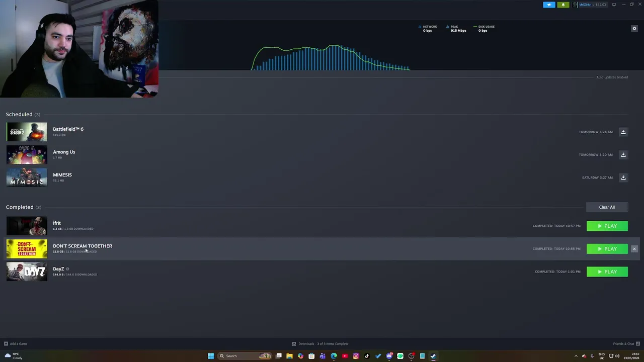
Task: Remove DON'T SCREAM TOGETHER from completed list
Action: click(634, 249)
